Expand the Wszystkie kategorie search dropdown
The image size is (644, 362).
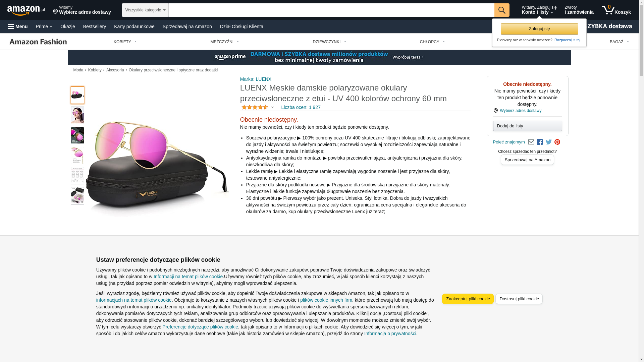click(x=145, y=10)
